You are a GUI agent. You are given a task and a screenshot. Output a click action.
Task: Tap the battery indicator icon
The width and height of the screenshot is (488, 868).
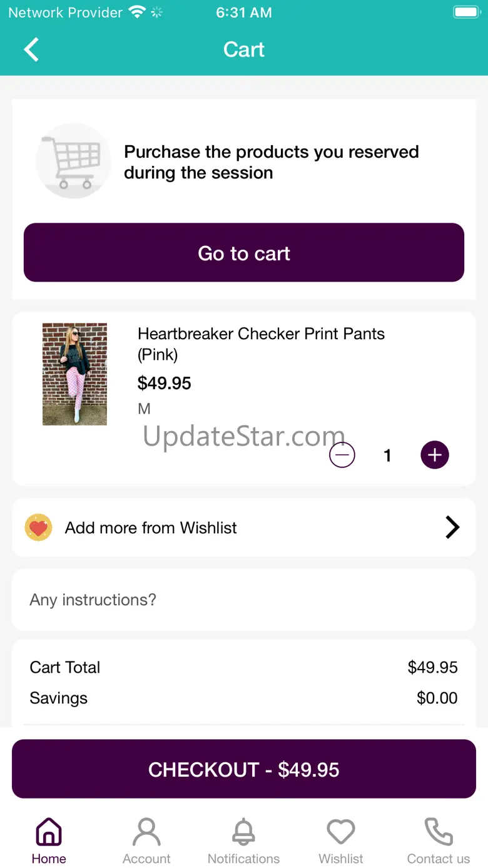(466, 13)
